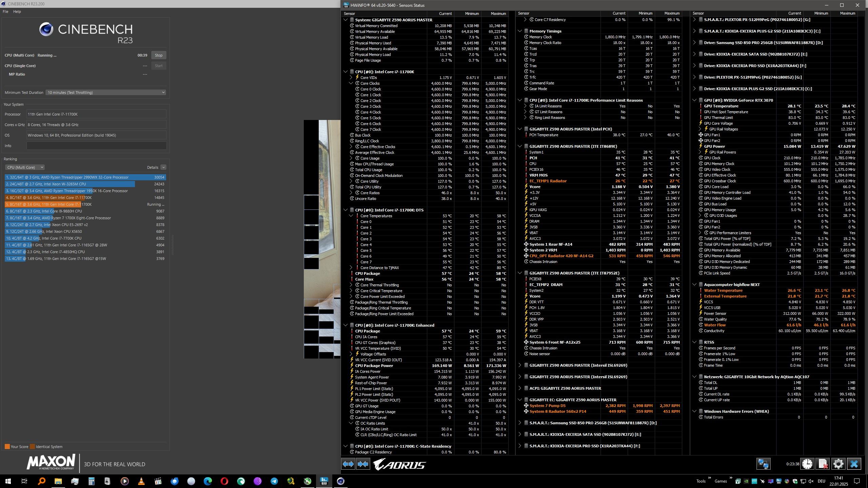
Task: Expand the GPU Rail Voltages entry
Action: click(x=699, y=129)
